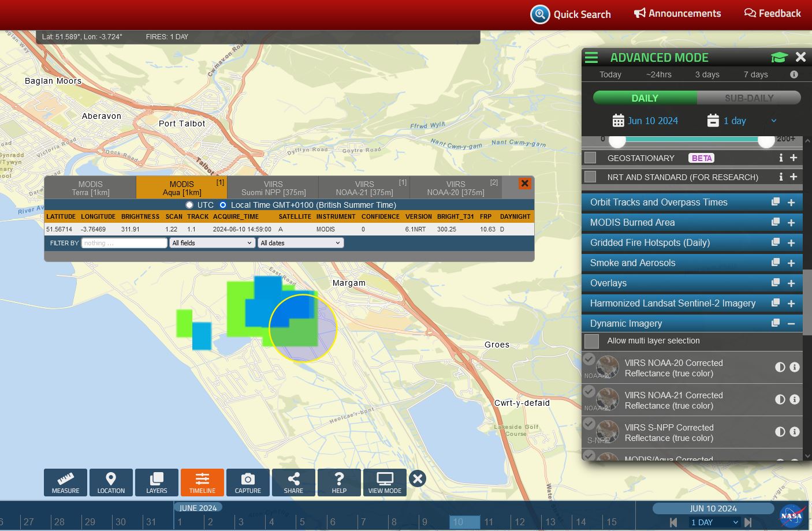This screenshot has height=531, width=812.
Task: Open Announcements from the header
Action: tap(677, 13)
